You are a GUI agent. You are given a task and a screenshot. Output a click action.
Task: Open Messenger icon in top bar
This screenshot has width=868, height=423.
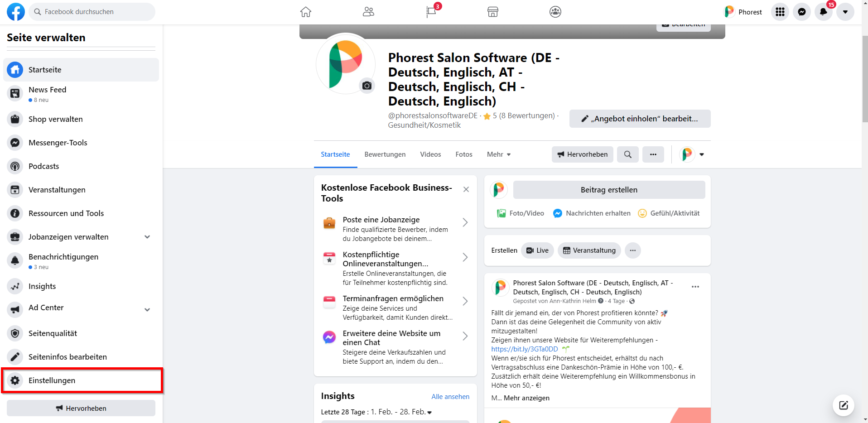tap(801, 12)
